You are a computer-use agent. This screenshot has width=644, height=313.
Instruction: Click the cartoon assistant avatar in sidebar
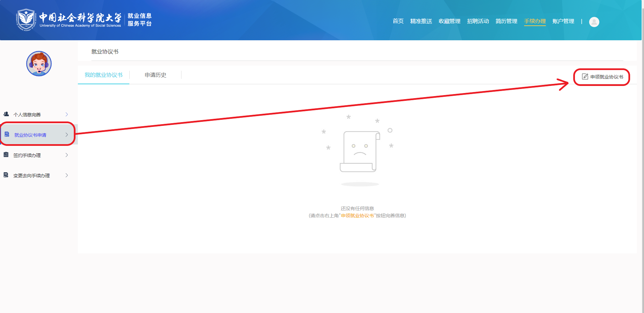click(x=39, y=64)
